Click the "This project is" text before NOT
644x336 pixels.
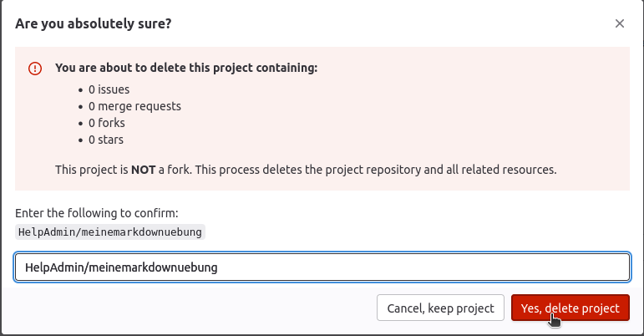pos(90,170)
